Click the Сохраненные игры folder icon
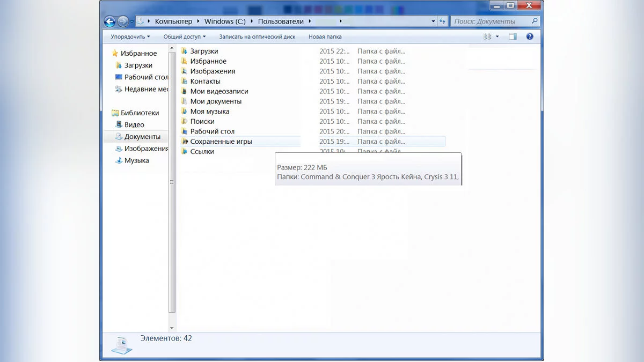 point(184,142)
